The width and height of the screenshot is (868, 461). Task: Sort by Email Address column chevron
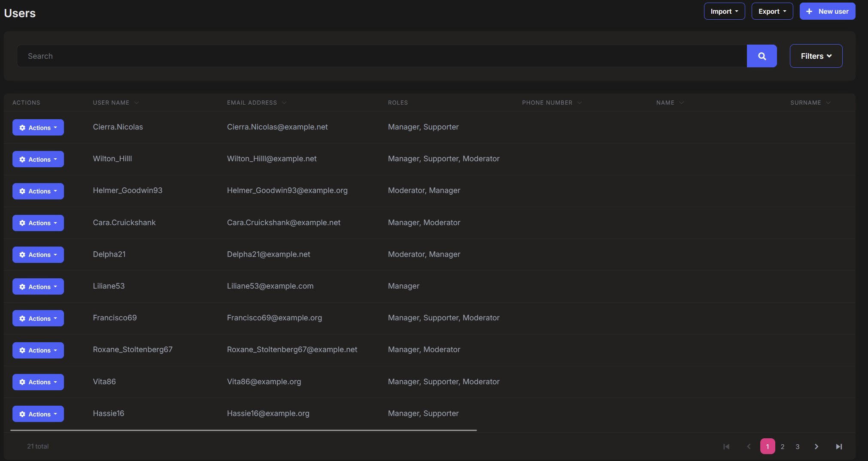(284, 103)
